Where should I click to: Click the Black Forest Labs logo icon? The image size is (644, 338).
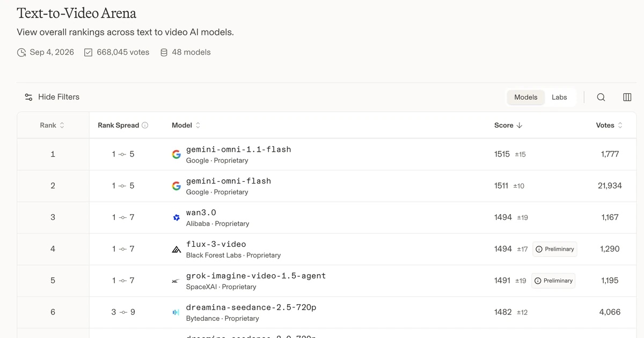click(x=176, y=249)
